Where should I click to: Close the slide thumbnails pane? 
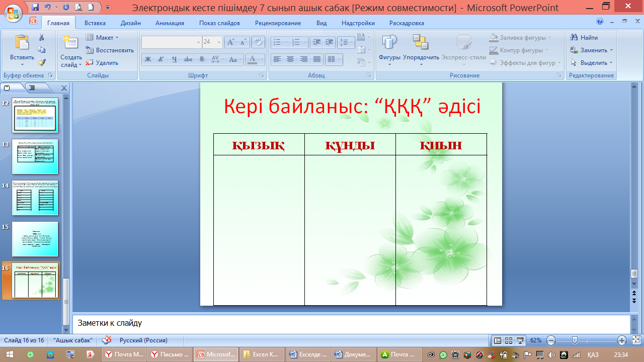click(x=64, y=88)
